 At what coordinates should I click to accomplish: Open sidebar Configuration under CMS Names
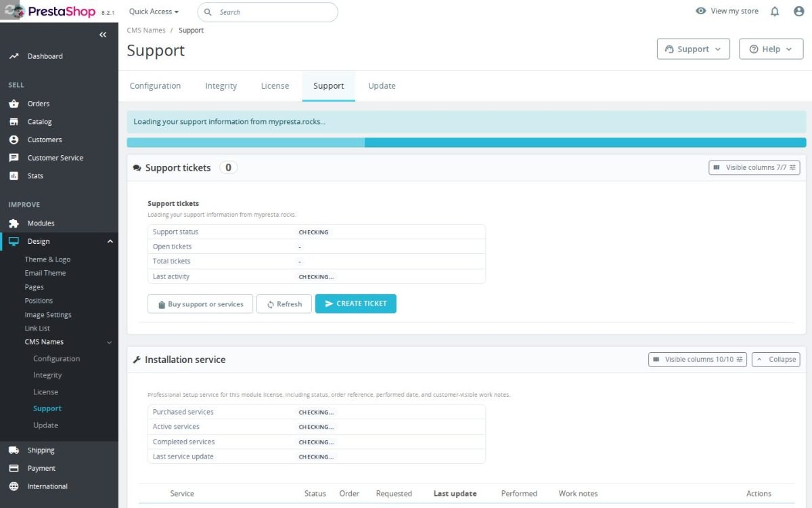coord(57,359)
